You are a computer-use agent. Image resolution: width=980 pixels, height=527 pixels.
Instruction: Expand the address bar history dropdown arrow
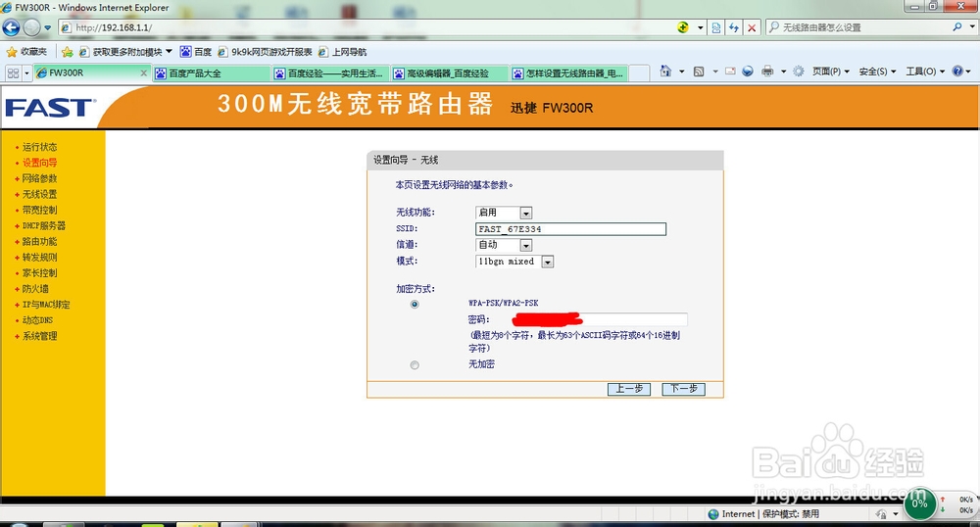point(700,27)
